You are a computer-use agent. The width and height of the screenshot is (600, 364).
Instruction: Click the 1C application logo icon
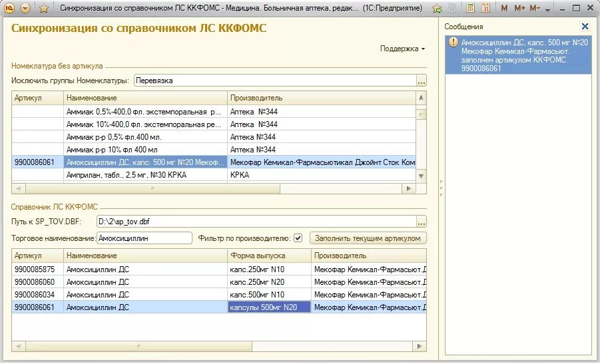point(9,7)
